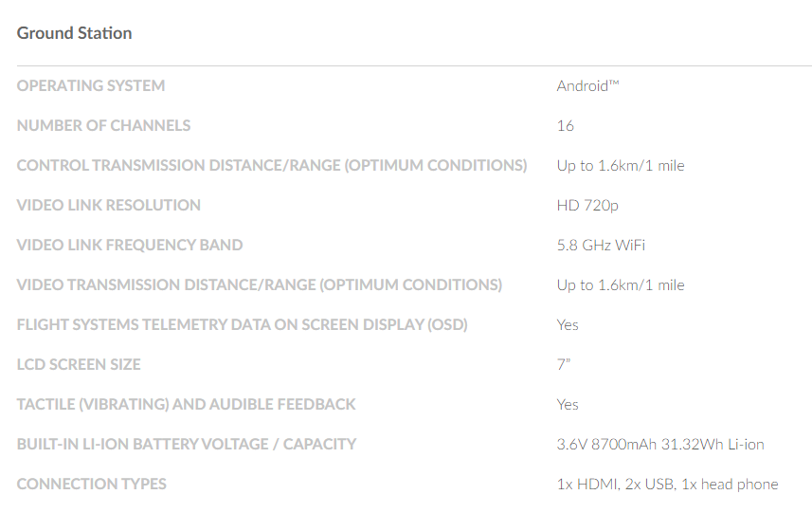Viewport: 812px width, 513px height.
Task: Click Video Transmission Distance/Range label
Action: [x=260, y=285]
